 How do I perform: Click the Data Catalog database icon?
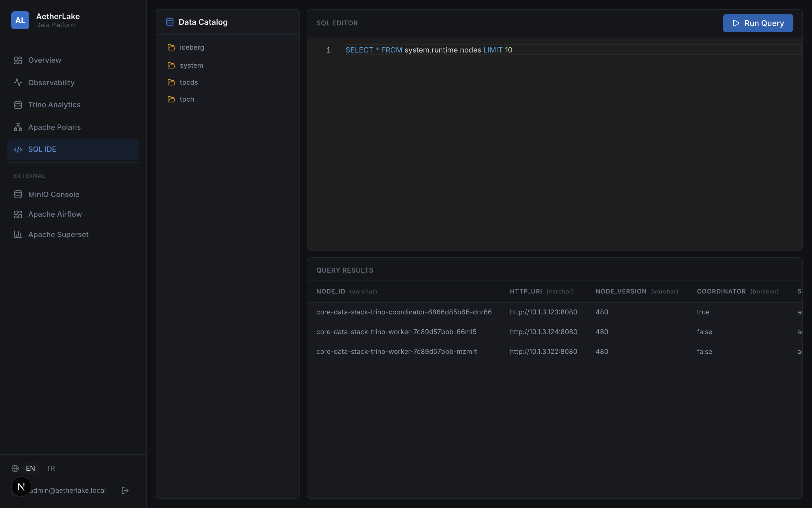click(170, 22)
